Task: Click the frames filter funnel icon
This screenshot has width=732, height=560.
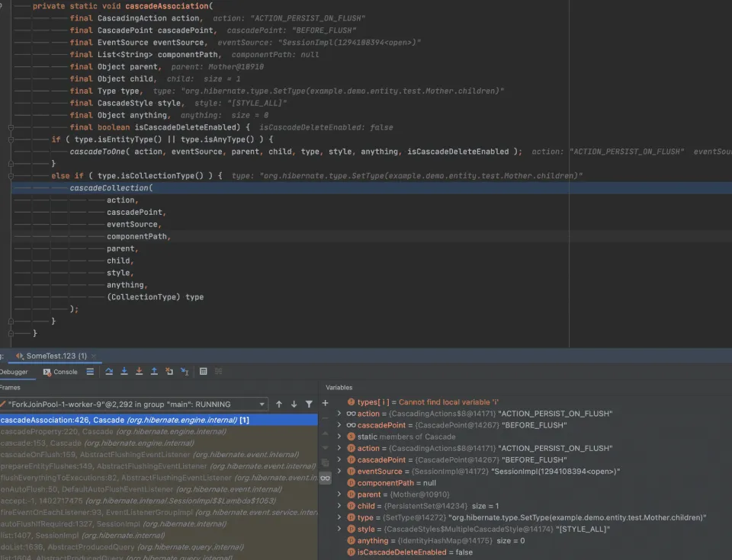Action: 309,404
